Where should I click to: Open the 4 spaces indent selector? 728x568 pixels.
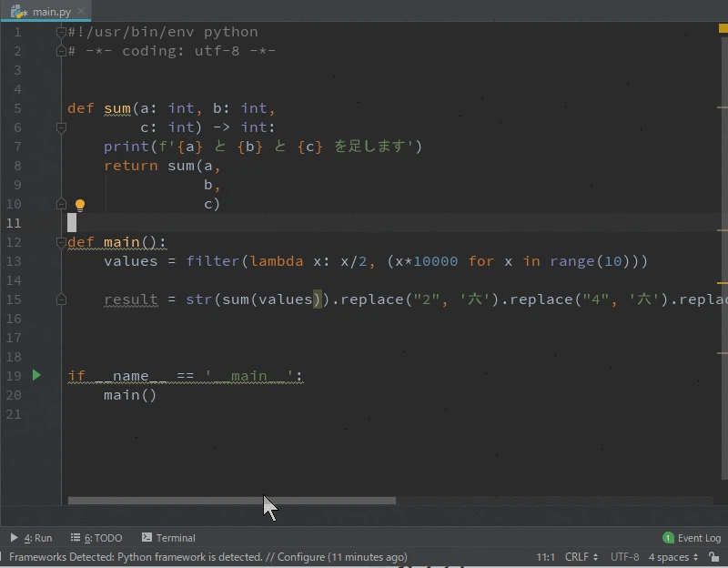(x=673, y=557)
